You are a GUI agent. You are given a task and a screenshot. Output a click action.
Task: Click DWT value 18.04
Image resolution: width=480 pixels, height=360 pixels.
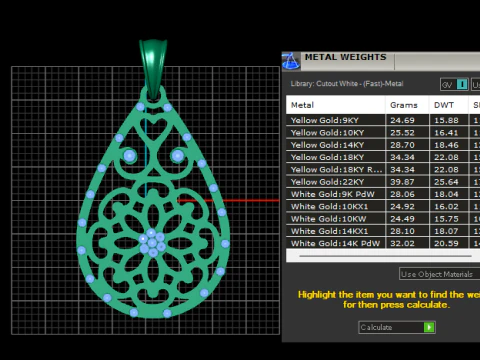[446, 194]
